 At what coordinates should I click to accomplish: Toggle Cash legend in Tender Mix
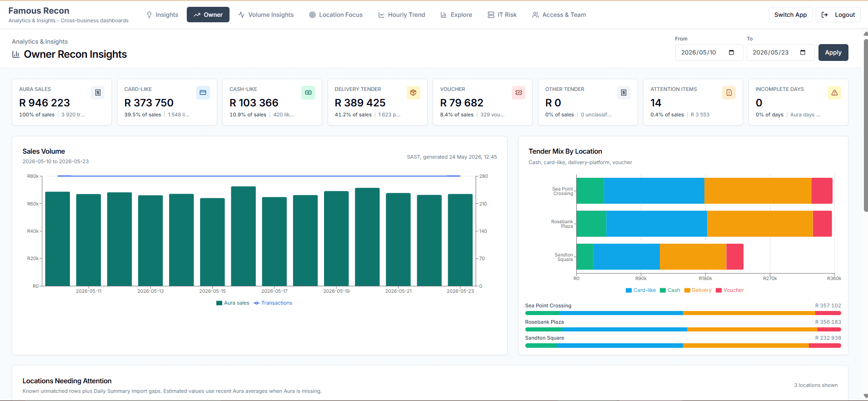tap(670, 290)
